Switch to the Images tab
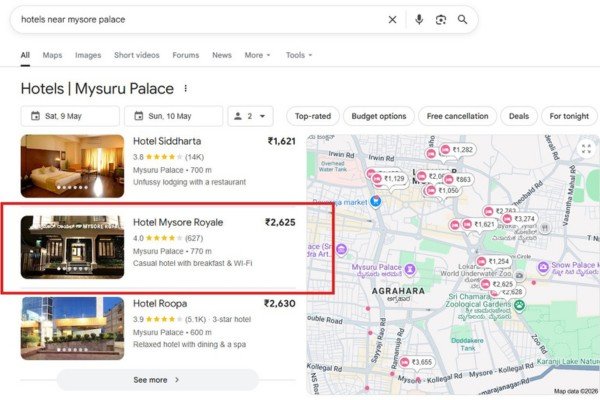 click(88, 55)
